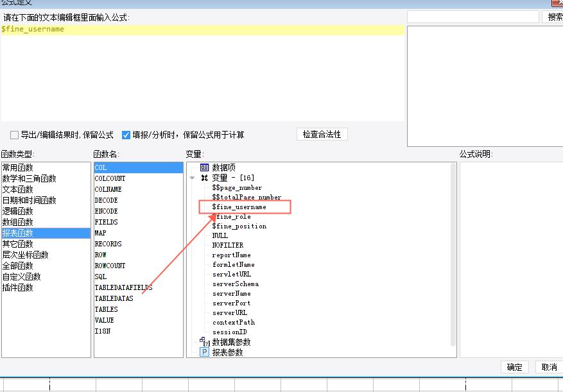Viewport: 563px width, 392px height.
Task: Select 自定义函数 function type
Action: click(46, 277)
